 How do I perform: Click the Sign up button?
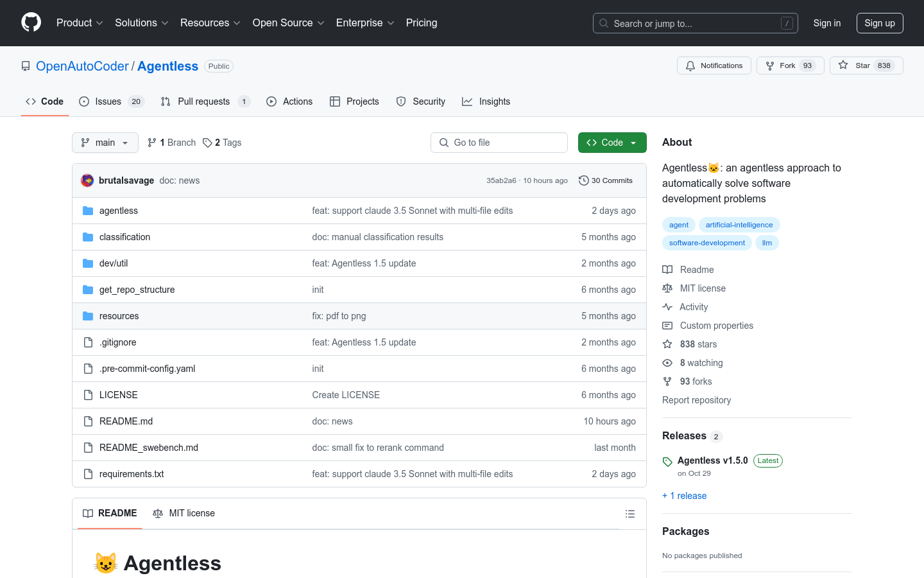click(880, 23)
